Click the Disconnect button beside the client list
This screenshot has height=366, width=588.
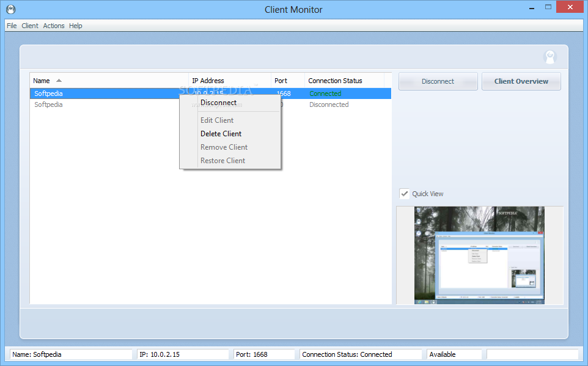438,81
